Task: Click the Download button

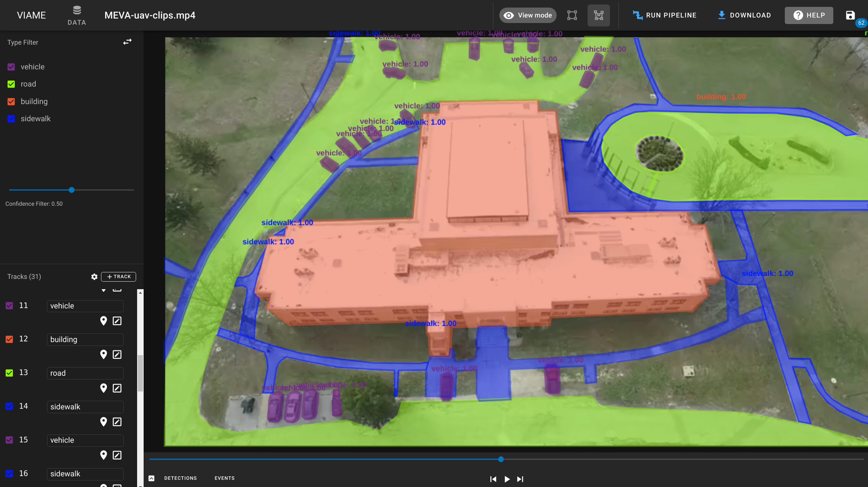Action: 744,15
